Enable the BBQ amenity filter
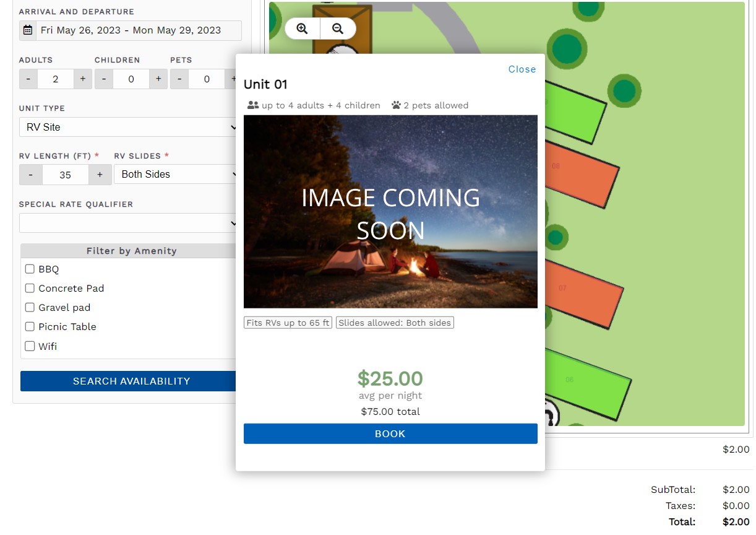The width and height of the screenshot is (756, 535). pyautogui.click(x=30, y=269)
